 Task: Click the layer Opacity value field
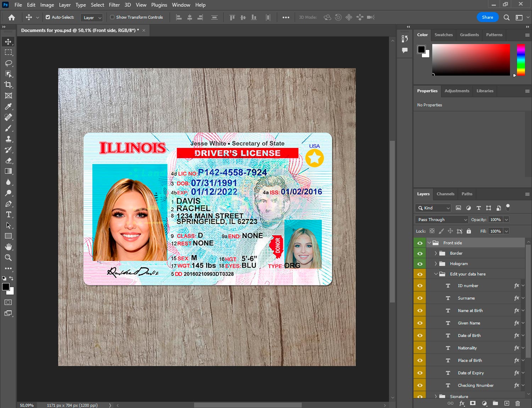pos(495,220)
